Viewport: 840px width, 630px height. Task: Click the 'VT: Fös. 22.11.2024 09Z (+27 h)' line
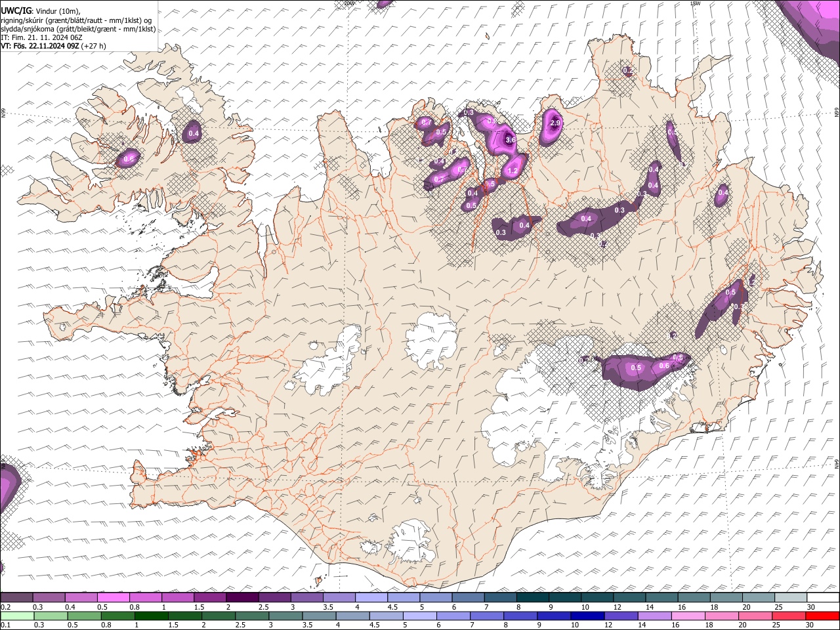pyautogui.click(x=53, y=46)
